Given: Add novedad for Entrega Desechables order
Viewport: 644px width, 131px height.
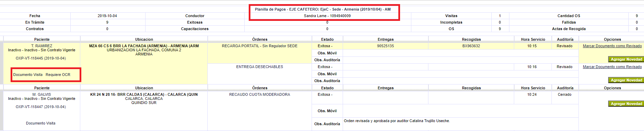Looking at the screenshot, I should 626,80.
